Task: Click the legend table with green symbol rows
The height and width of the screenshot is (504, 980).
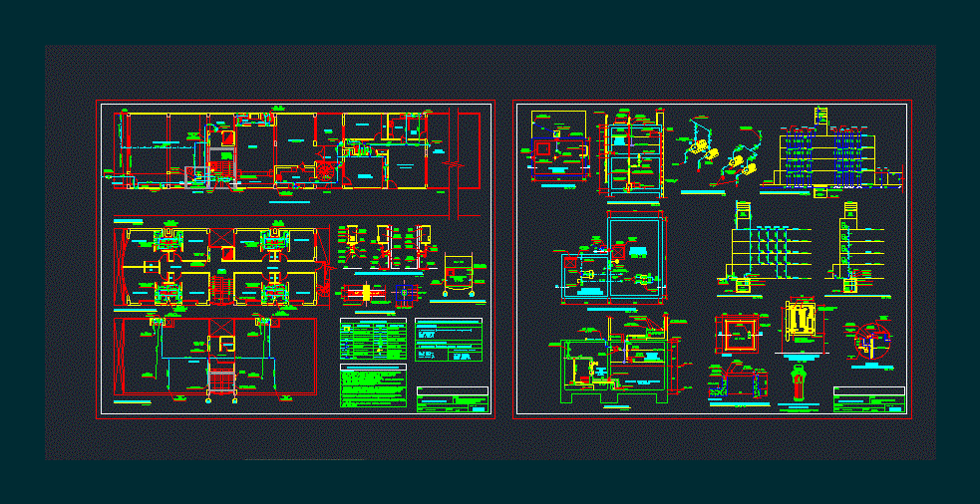Action: (x=373, y=339)
